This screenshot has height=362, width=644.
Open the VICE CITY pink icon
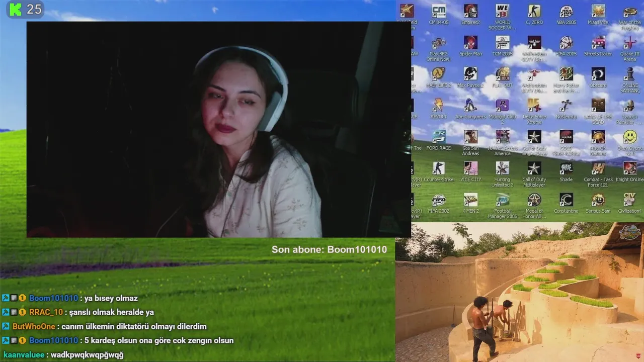pyautogui.click(x=470, y=172)
